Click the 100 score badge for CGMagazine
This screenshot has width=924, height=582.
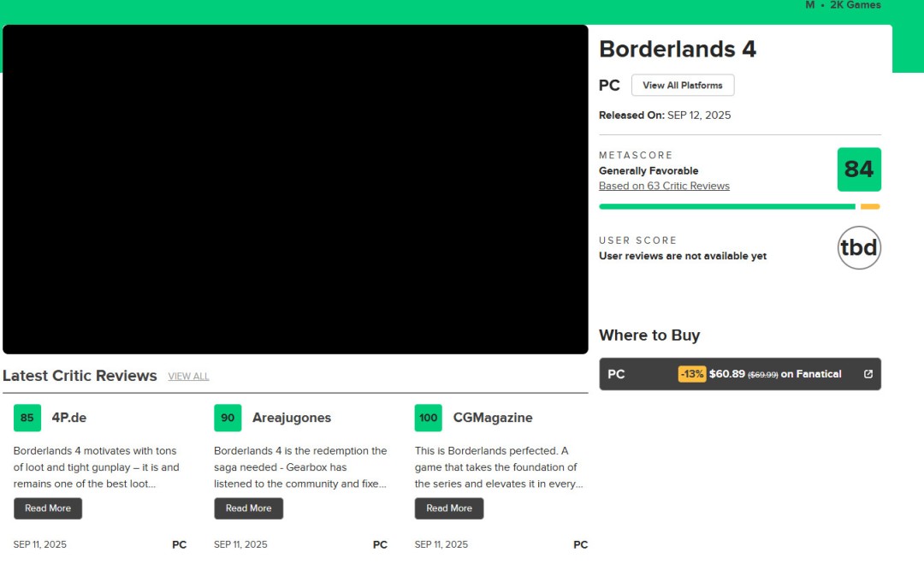click(429, 418)
